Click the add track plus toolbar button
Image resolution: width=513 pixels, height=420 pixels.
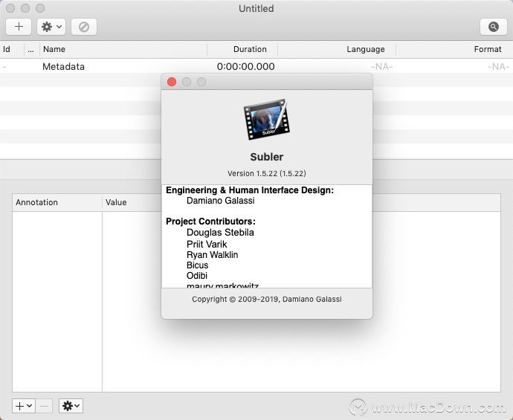pos(19,27)
